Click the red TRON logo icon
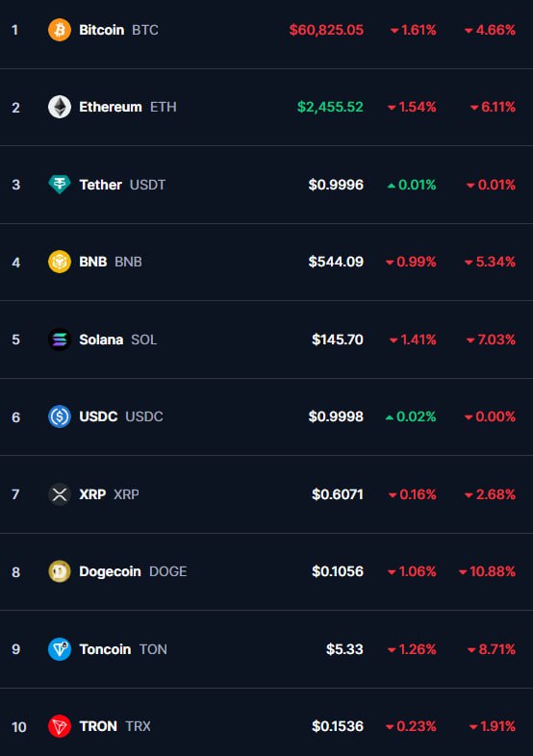The width and height of the screenshot is (533, 756). tap(60, 726)
